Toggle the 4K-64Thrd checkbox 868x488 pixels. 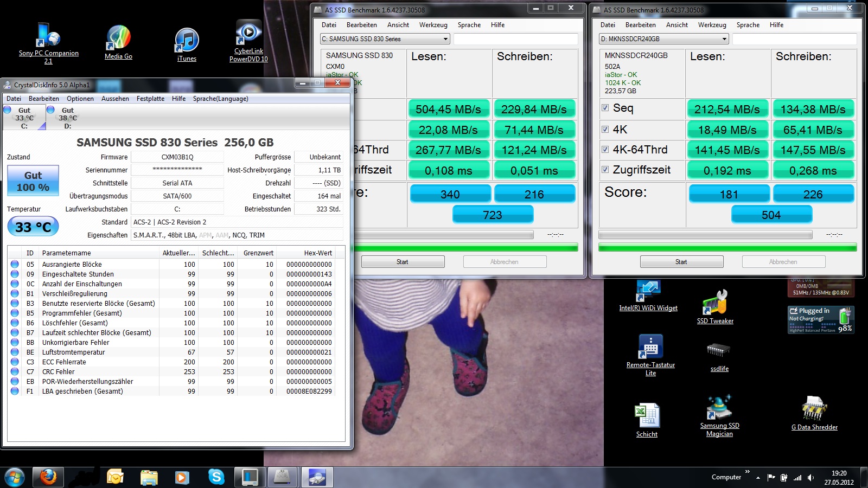[605, 150]
